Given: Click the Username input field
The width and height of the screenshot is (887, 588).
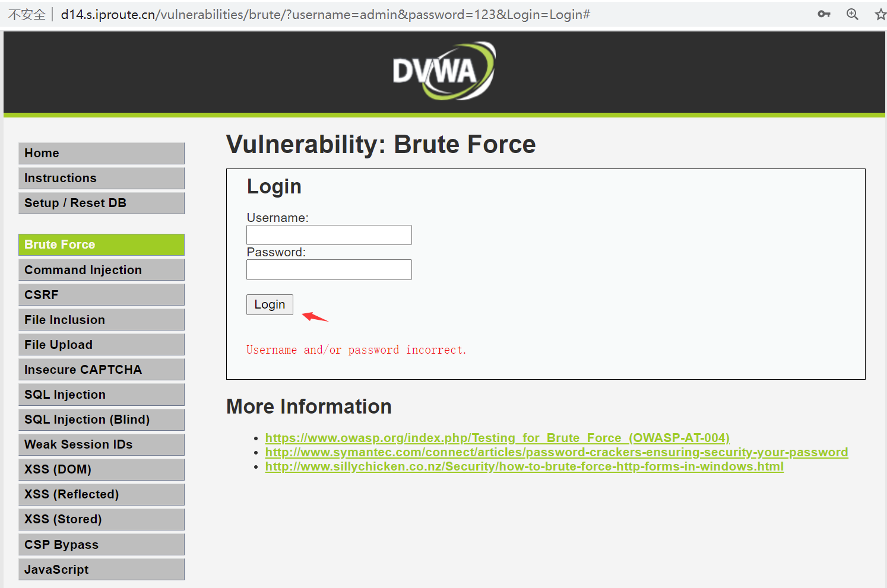Looking at the screenshot, I should point(329,235).
